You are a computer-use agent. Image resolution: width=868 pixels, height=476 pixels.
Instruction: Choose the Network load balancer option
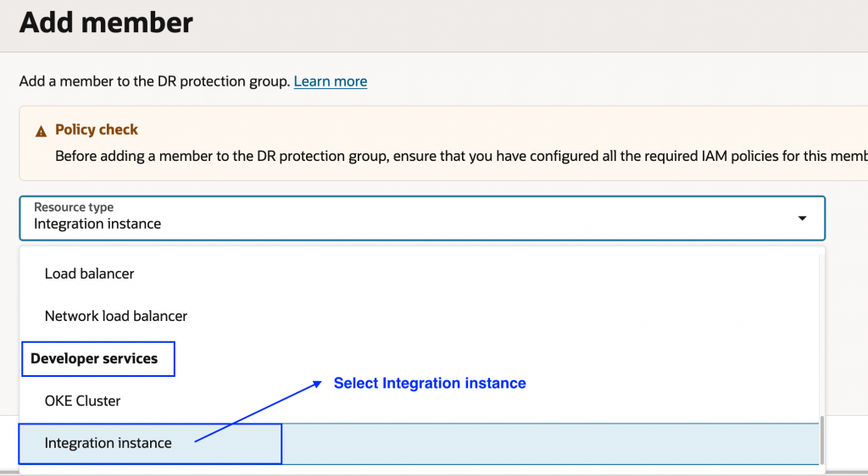click(x=116, y=316)
